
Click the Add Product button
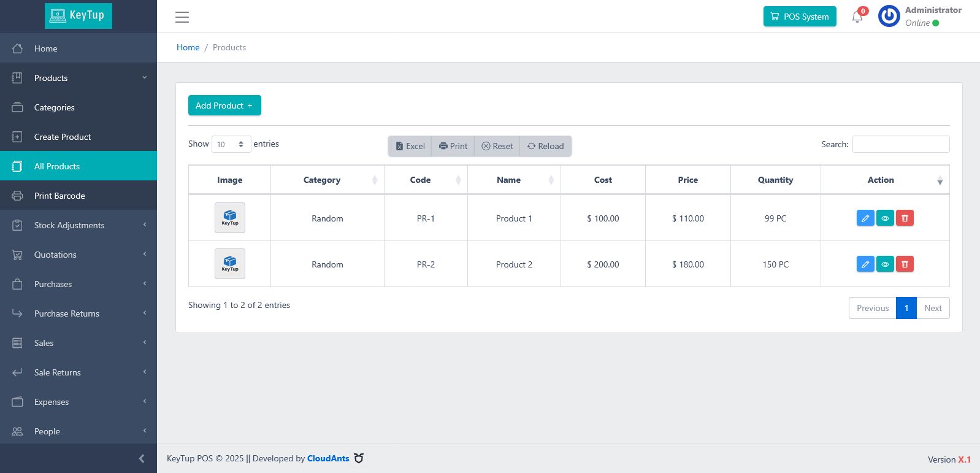[224, 106]
